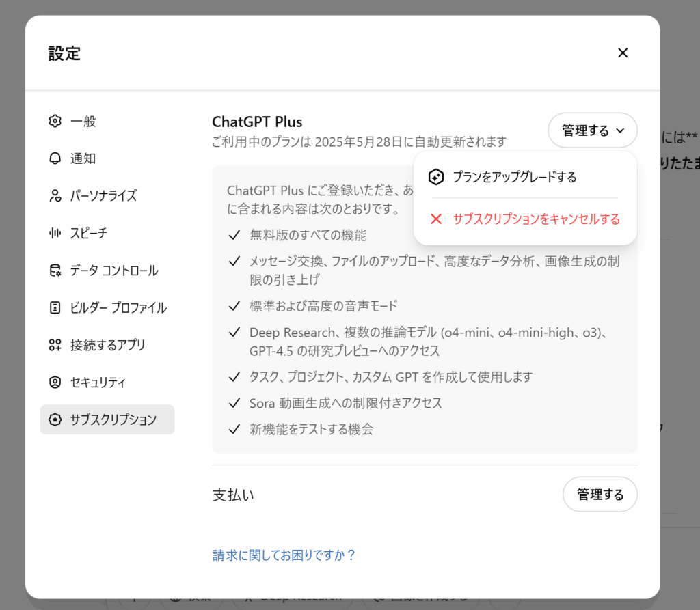Click the checkmark beside 無料版のすべての機能

(x=234, y=235)
